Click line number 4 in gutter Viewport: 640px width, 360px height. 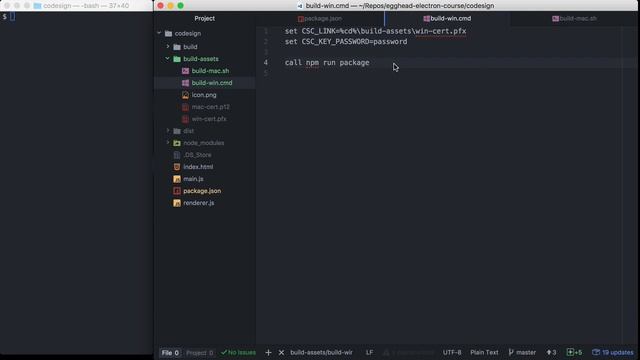(266, 62)
